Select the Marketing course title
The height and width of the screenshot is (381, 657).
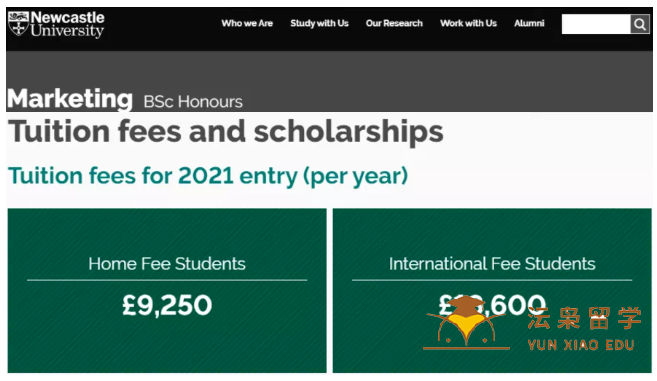70,99
